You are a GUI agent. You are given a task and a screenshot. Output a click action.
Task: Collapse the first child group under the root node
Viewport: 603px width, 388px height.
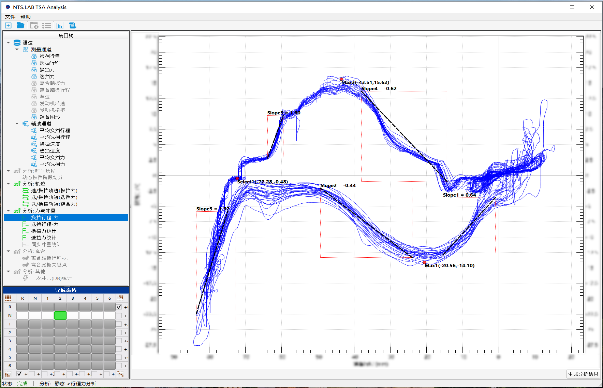tap(17, 49)
